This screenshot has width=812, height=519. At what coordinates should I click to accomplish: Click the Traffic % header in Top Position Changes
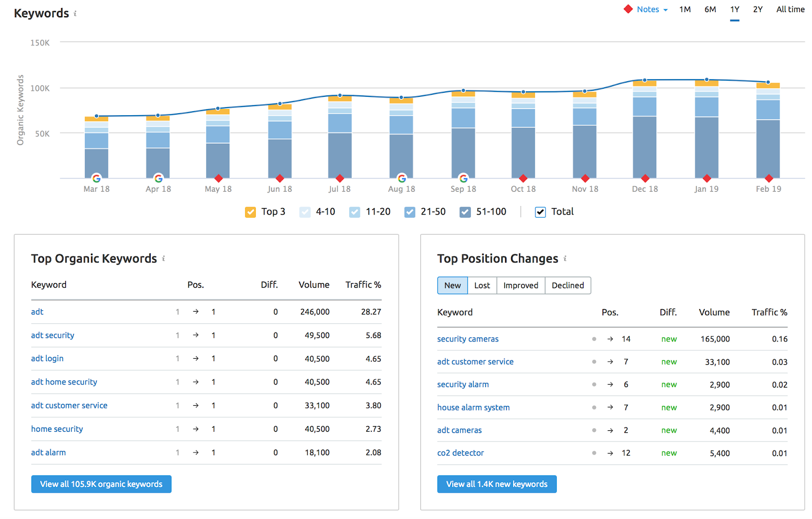[x=769, y=313]
